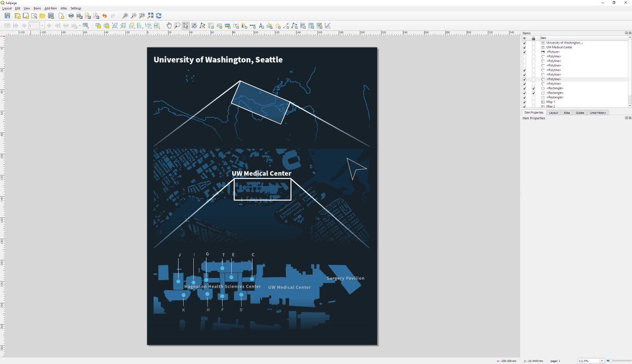Toggle lock checkbox for UW Medical Center item
This screenshot has width=632, height=364.
coord(534,47)
